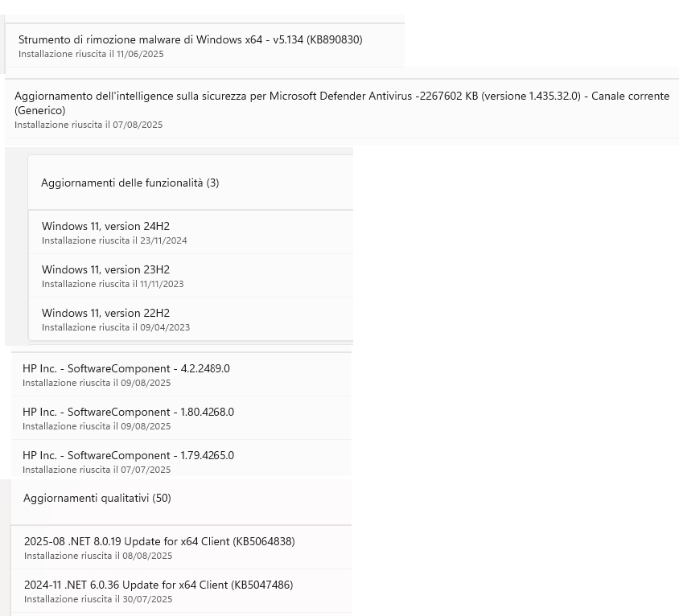Select the 2024-11 .NET 6.0.36 Update KB5047486
This screenshot has height=616, width=679.
pos(181,591)
